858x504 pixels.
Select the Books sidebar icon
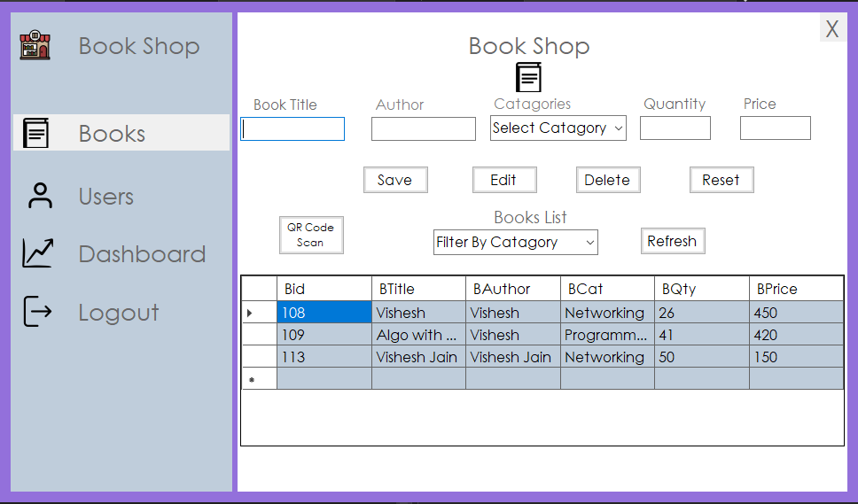[x=36, y=133]
